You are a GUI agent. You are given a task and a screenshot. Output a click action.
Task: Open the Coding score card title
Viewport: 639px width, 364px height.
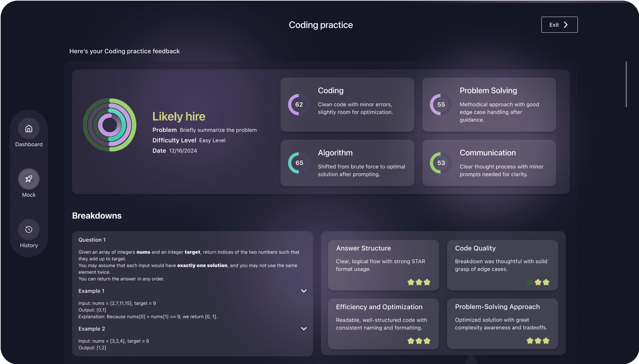[x=331, y=91]
